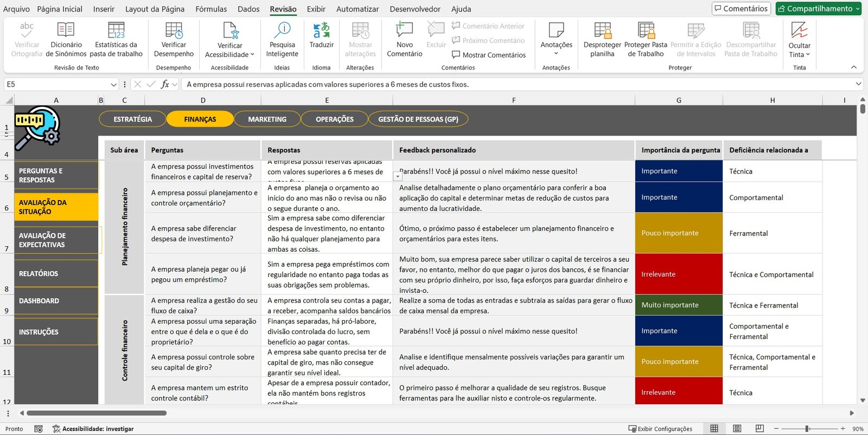Viewport: 868px width, 435px height.
Task: Click Acessibilidade: investigar status
Action: (x=93, y=429)
